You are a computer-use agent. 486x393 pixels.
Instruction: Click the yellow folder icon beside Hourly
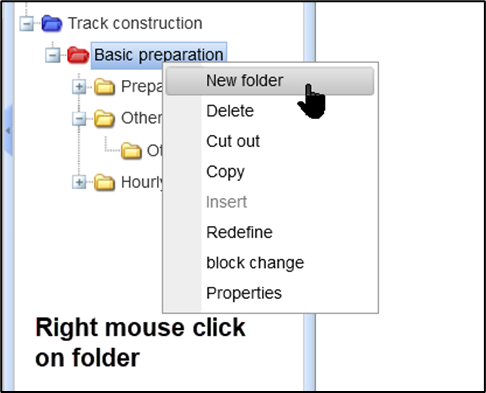pyautogui.click(x=104, y=183)
